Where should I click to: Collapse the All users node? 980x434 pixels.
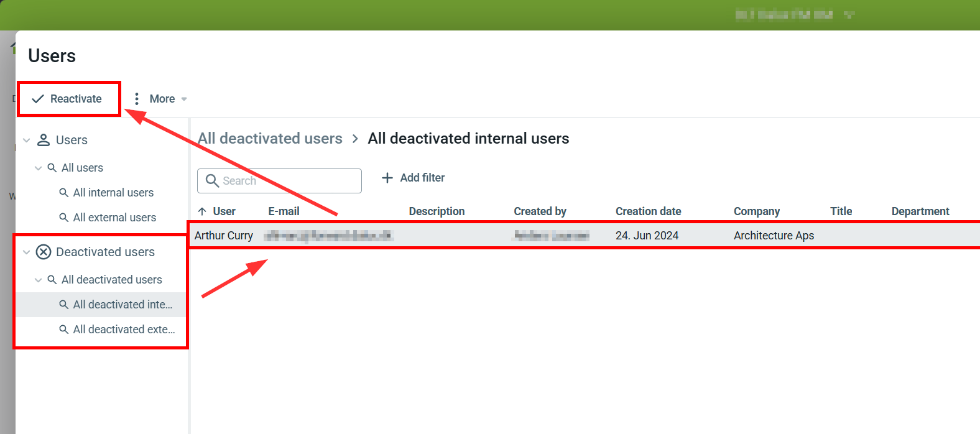tap(39, 168)
